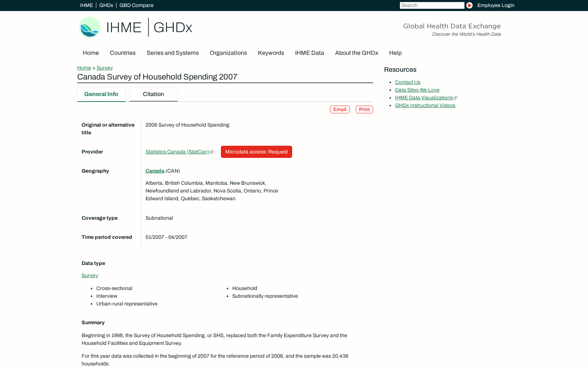Open the Employee Login link

coord(496,5)
